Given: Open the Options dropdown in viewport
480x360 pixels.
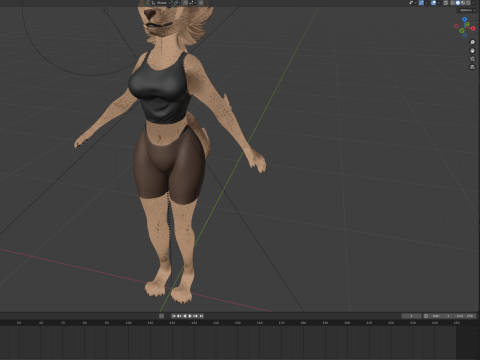Looking at the screenshot, I should [x=467, y=10].
